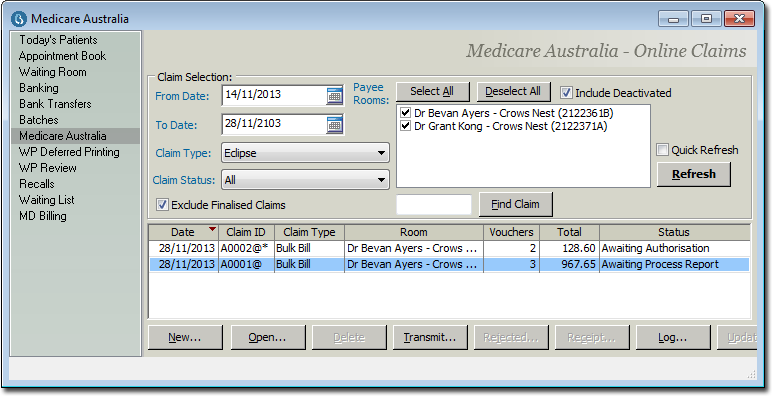Uncheck Dr Bevan Ayers payee room
Screen dimensions: 772x396
point(405,113)
